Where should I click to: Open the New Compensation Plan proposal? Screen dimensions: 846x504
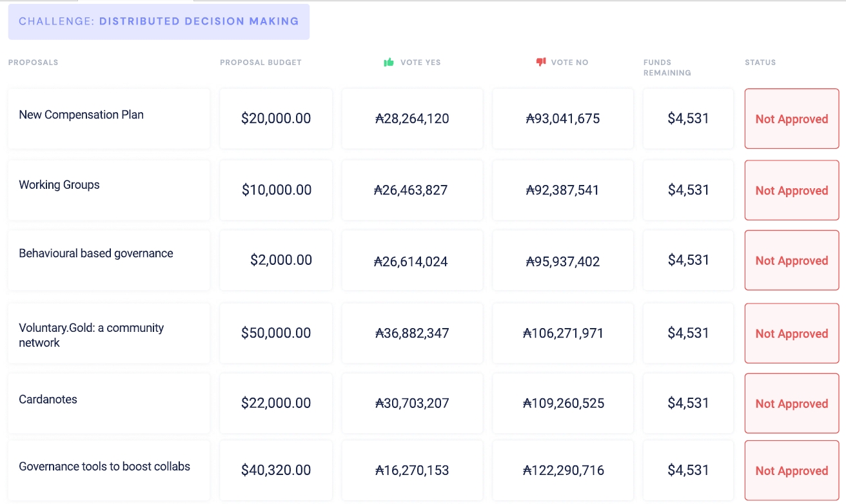(x=81, y=115)
